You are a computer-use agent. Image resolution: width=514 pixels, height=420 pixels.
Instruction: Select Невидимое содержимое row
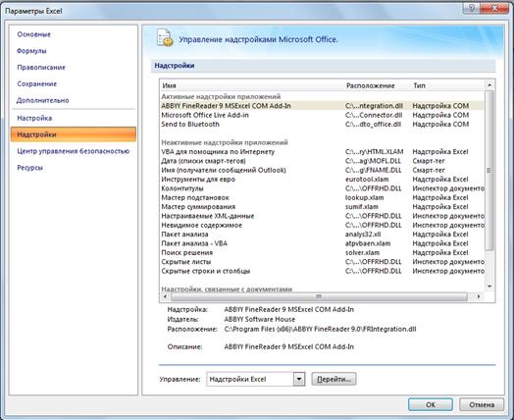tap(322, 226)
